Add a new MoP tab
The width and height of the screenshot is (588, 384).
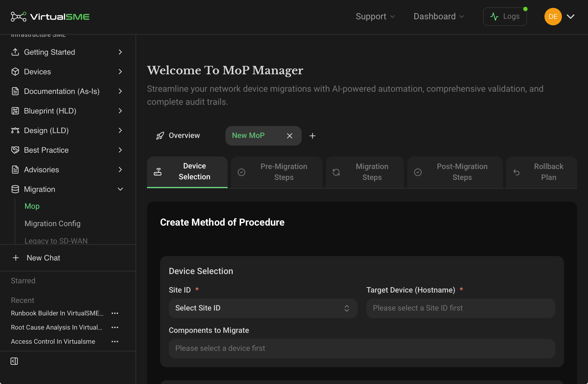point(313,136)
